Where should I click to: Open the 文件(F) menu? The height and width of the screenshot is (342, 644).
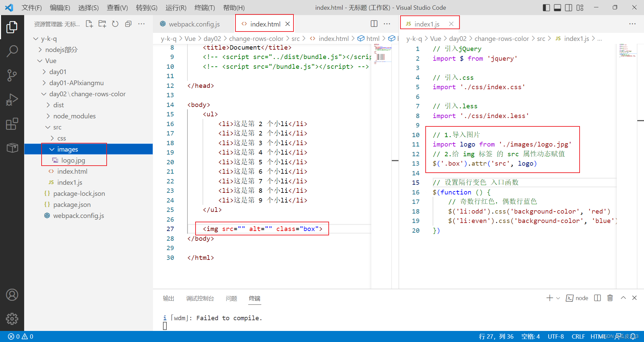point(32,8)
